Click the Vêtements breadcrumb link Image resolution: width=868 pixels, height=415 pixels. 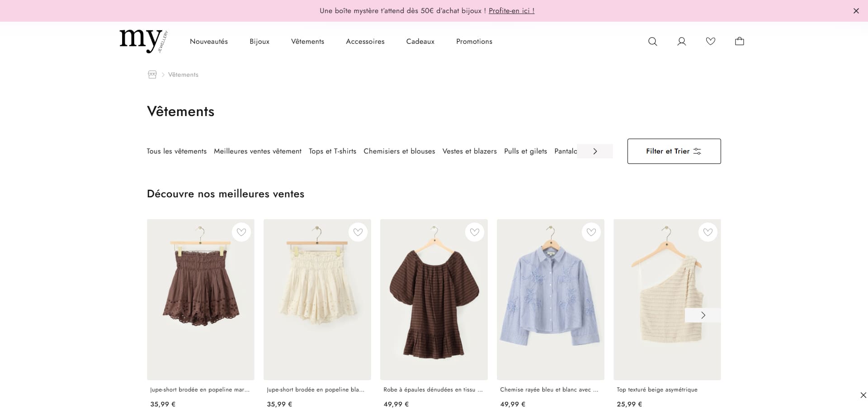pyautogui.click(x=183, y=75)
